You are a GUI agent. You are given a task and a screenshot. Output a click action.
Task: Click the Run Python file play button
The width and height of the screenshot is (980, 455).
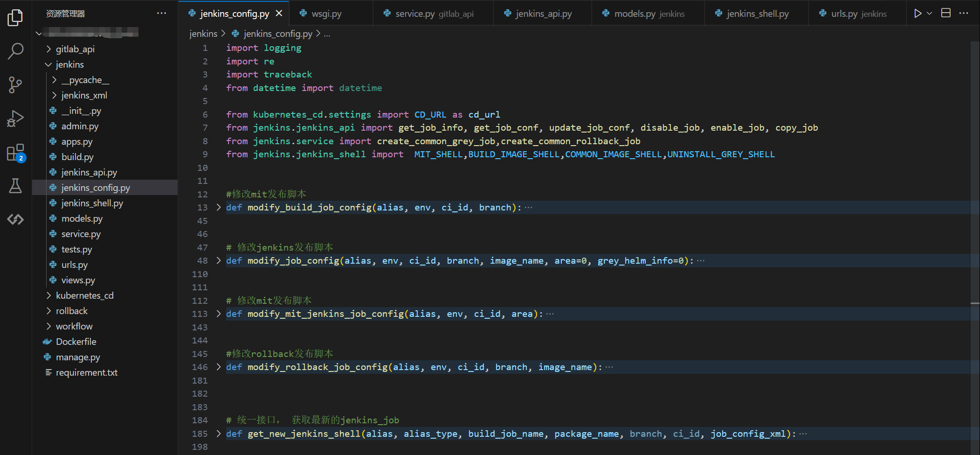[918, 14]
